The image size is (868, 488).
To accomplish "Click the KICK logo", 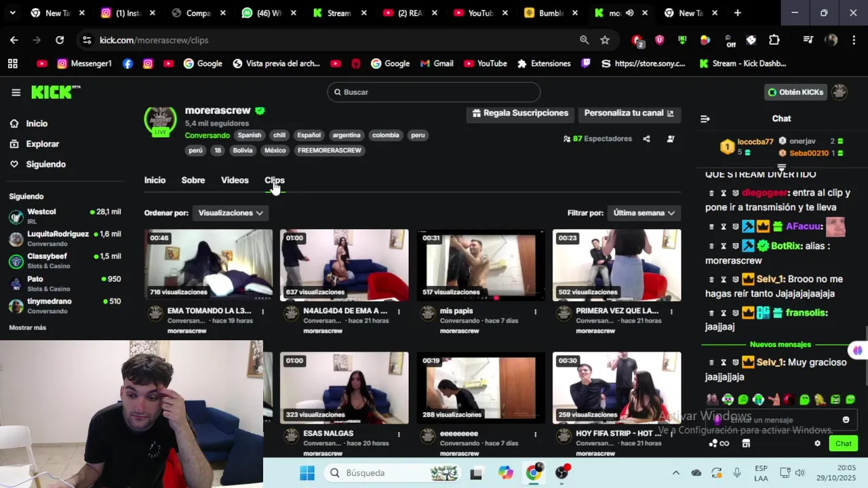I will tap(56, 92).
